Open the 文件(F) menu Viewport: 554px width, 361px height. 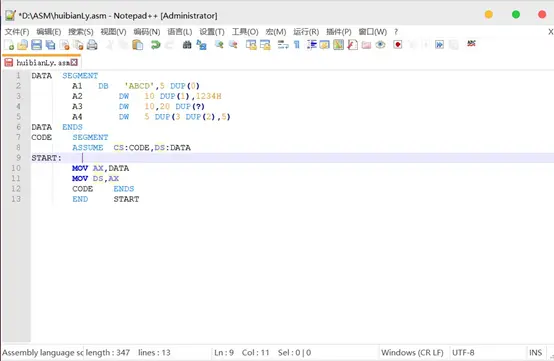(x=17, y=32)
